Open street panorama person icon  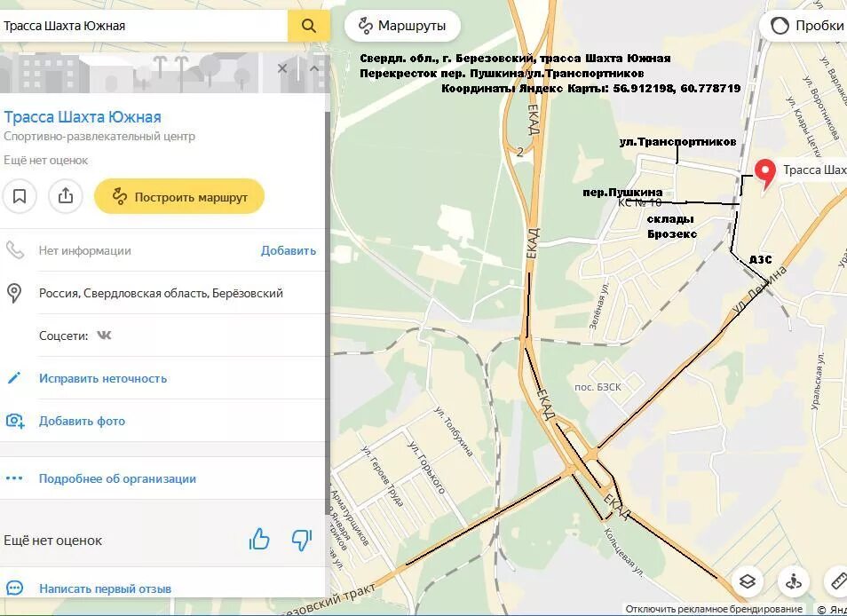pos(793,581)
